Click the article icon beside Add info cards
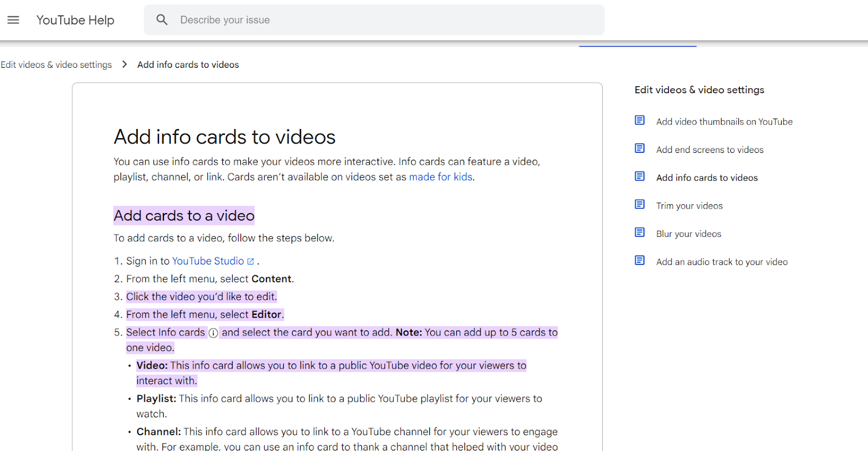Image resolution: width=868 pixels, height=451 pixels. tap(640, 177)
